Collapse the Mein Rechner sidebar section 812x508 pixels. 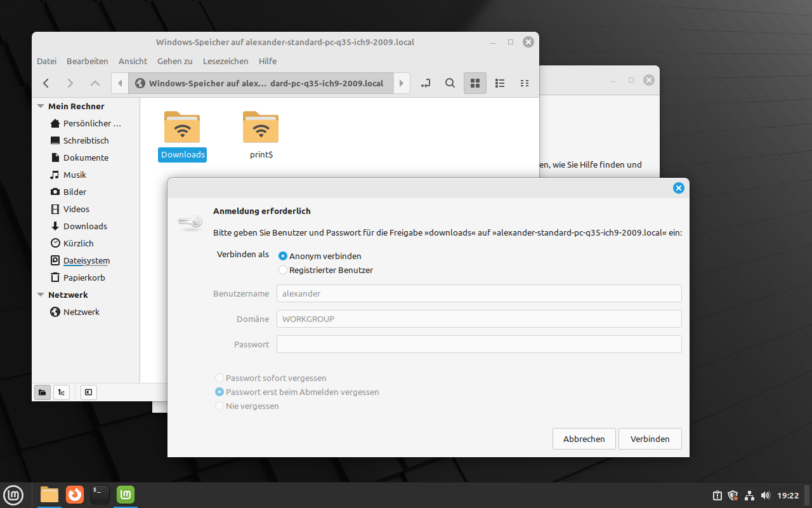pos(41,106)
